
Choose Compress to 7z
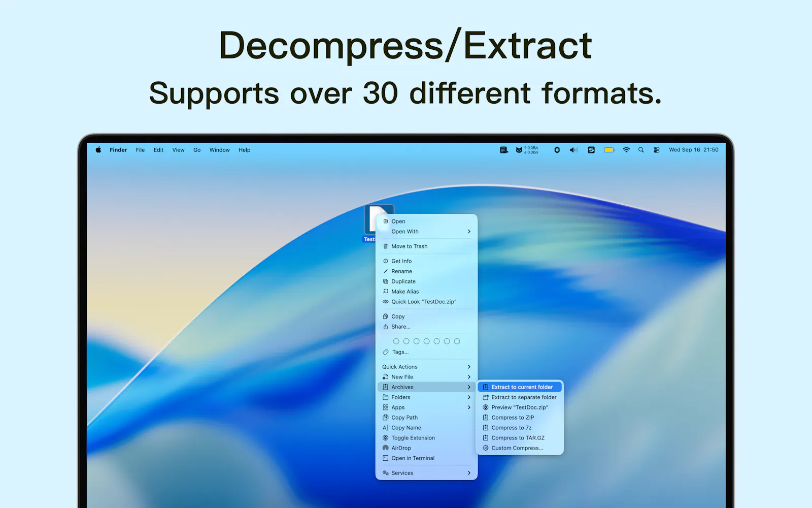tap(520, 428)
